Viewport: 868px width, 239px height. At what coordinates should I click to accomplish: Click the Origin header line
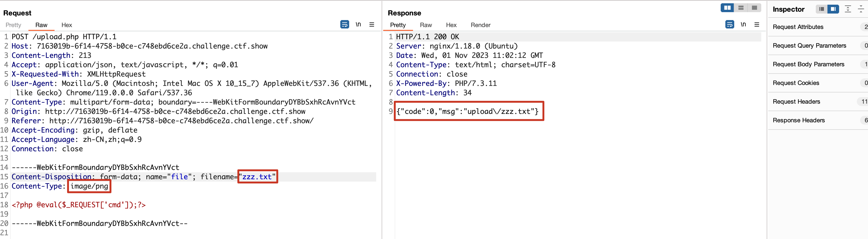[x=158, y=111]
